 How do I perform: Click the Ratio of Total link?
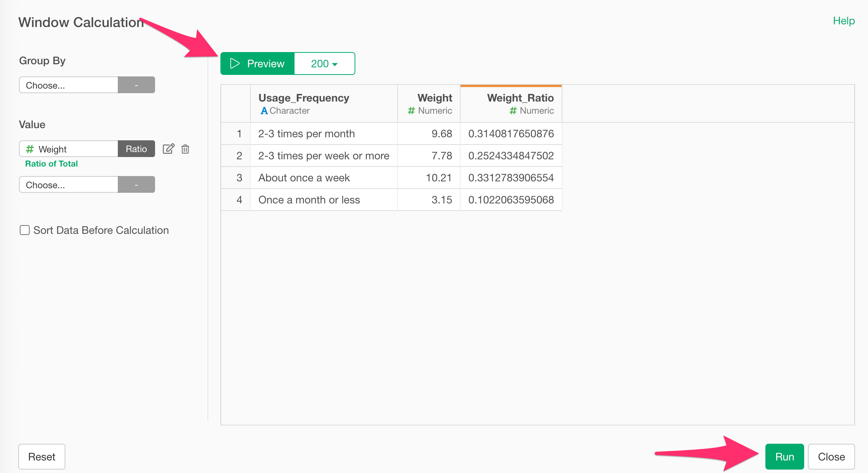(x=51, y=163)
